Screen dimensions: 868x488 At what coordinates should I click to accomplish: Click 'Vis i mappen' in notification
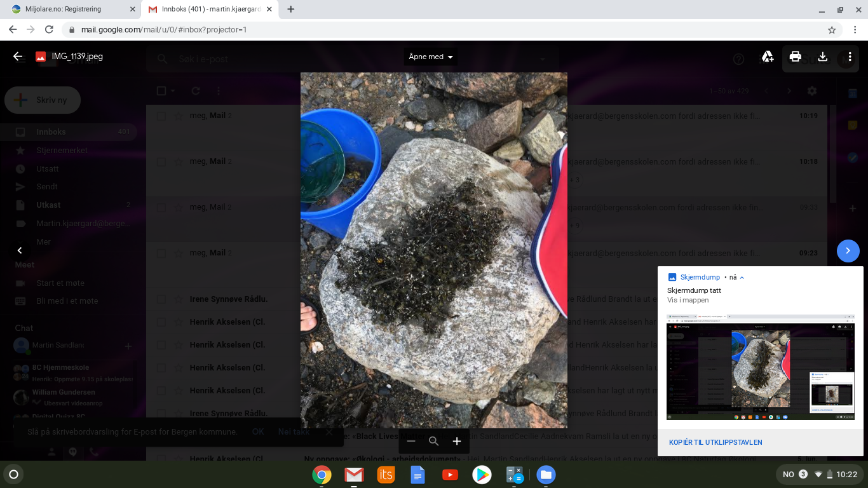(688, 300)
